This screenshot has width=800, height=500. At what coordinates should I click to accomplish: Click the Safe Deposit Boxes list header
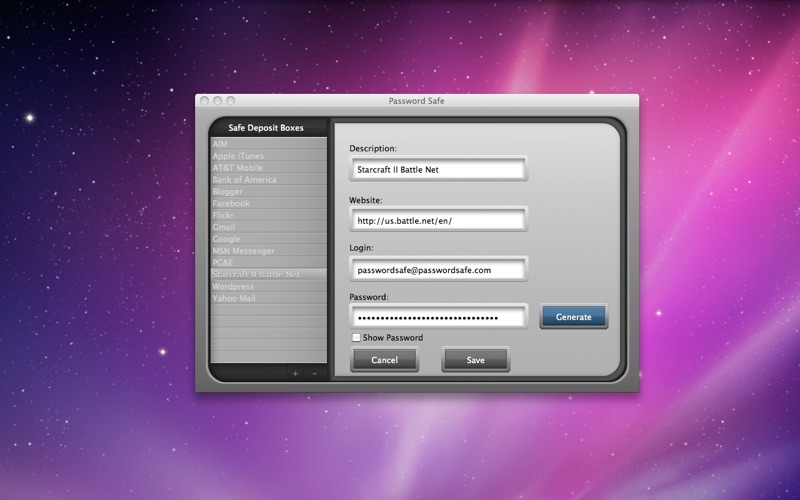click(266, 128)
